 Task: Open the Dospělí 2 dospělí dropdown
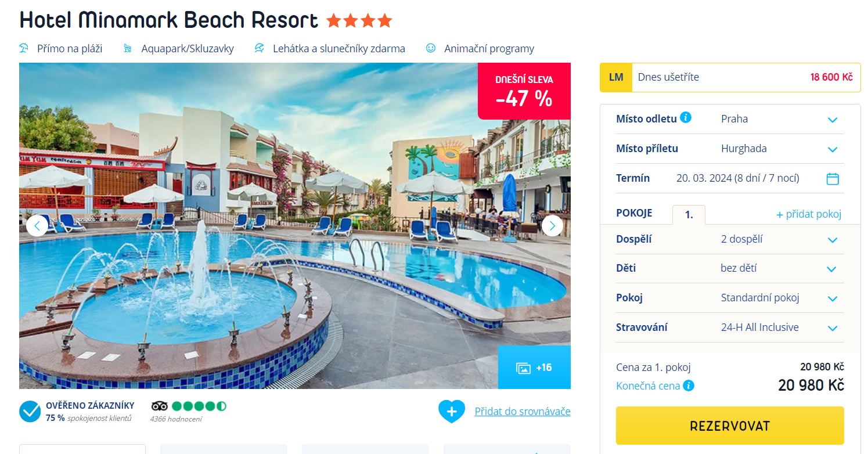(730, 239)
